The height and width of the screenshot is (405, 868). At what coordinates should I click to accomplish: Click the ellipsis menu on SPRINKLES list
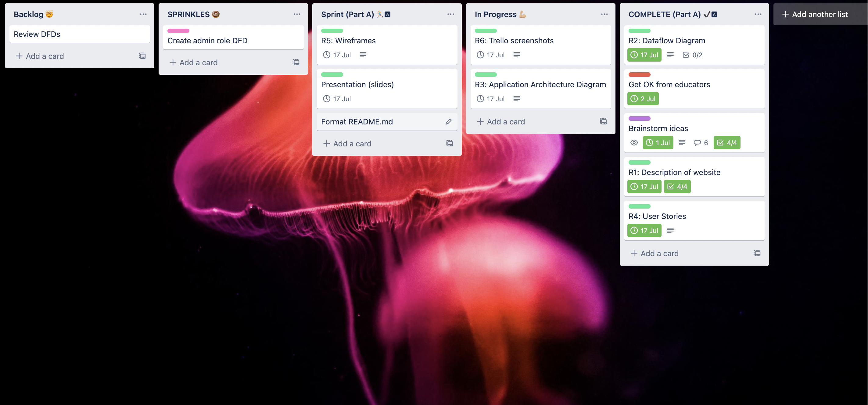point(296,14)
